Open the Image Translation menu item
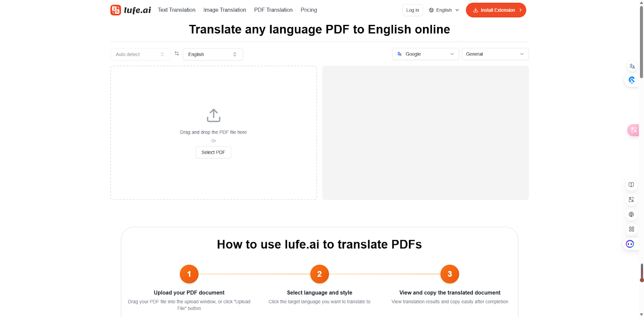 tap(225, 10)
